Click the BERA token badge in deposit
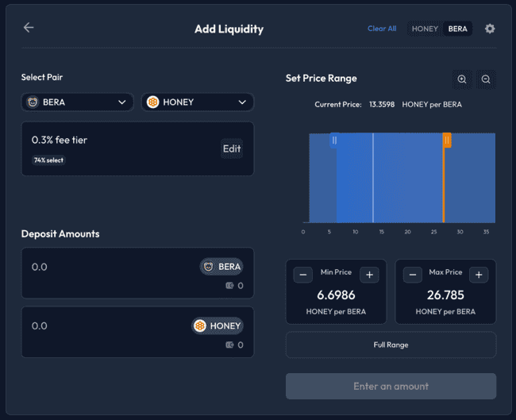 point(221,267)
